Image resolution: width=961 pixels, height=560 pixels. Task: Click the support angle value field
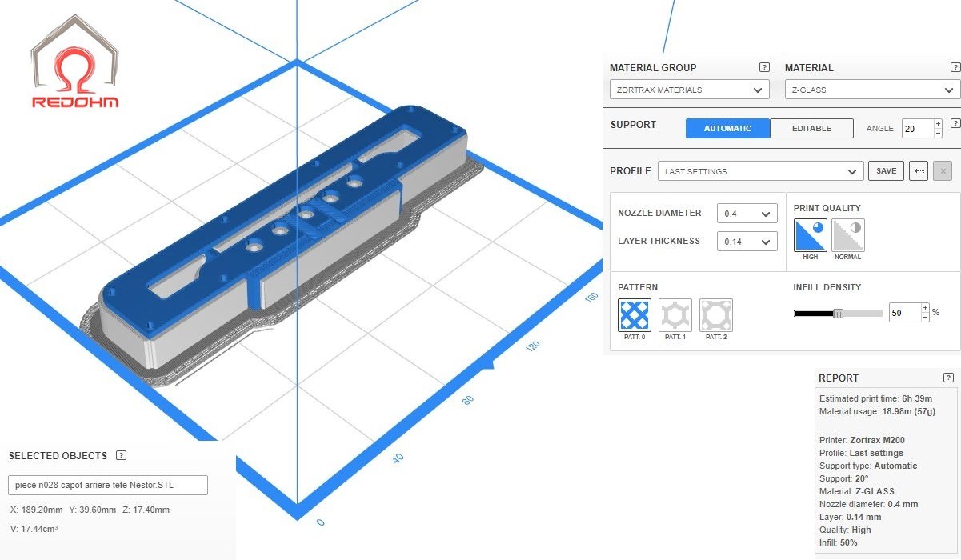click(917, 128)
